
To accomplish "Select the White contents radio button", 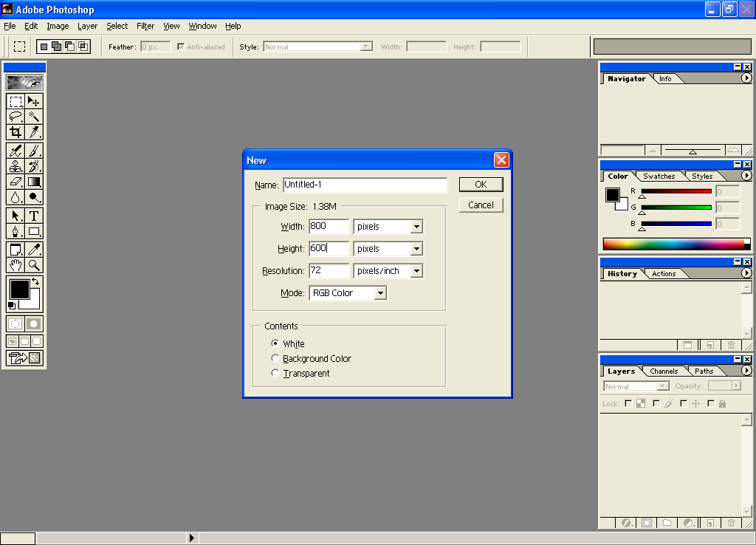I will [x=275, y=343].
